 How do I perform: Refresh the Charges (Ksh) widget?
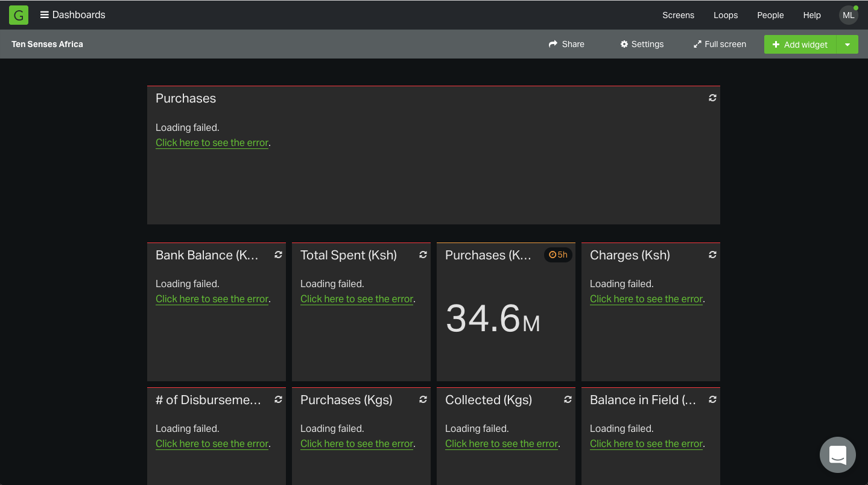(x=712, y=255)
